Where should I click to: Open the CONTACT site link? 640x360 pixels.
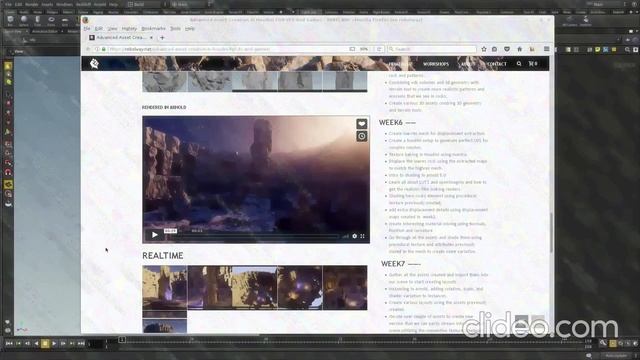pyautogui.click(x=496, y=64)
